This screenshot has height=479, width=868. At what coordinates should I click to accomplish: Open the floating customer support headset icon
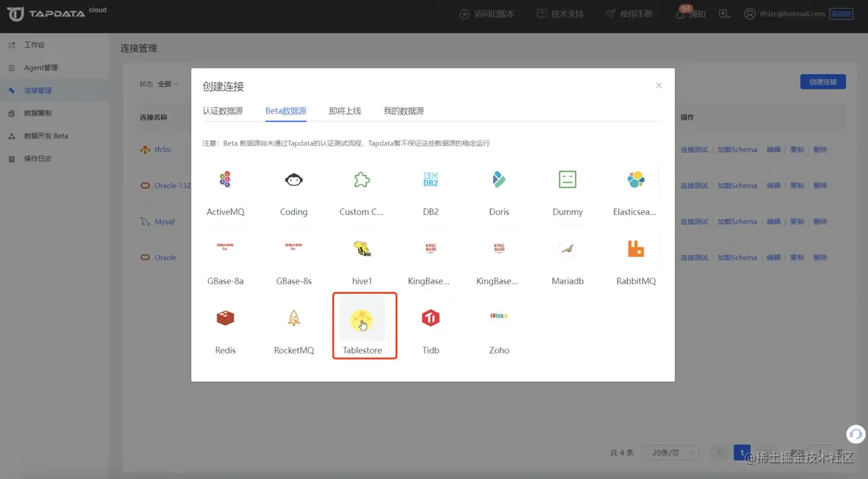(856, 434)
